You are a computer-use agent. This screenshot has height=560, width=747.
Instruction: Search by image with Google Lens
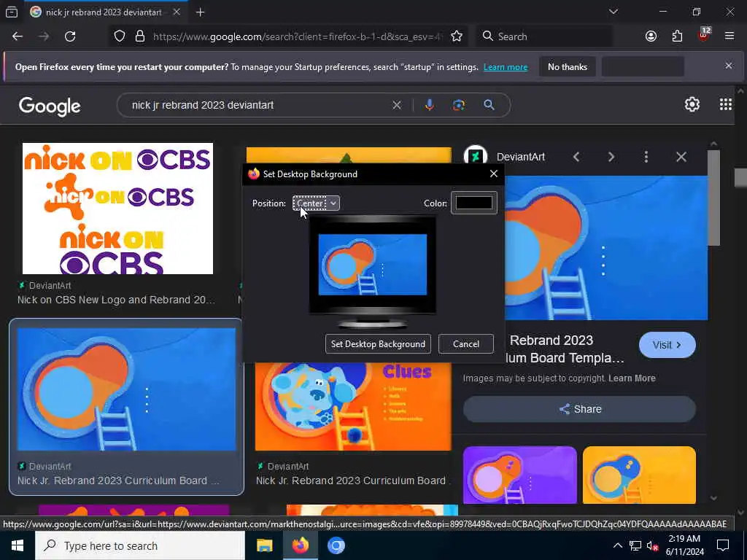[459, 105]
